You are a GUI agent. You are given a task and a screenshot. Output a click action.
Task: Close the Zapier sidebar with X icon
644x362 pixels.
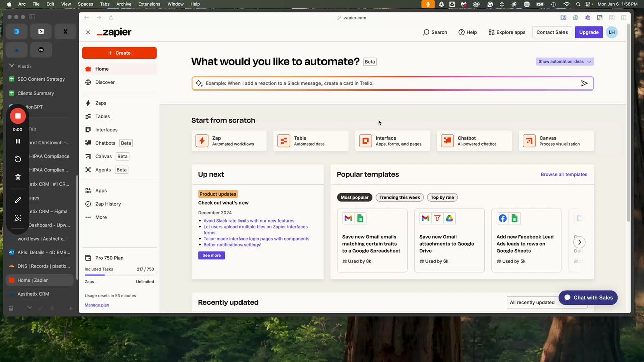(88, 32)
